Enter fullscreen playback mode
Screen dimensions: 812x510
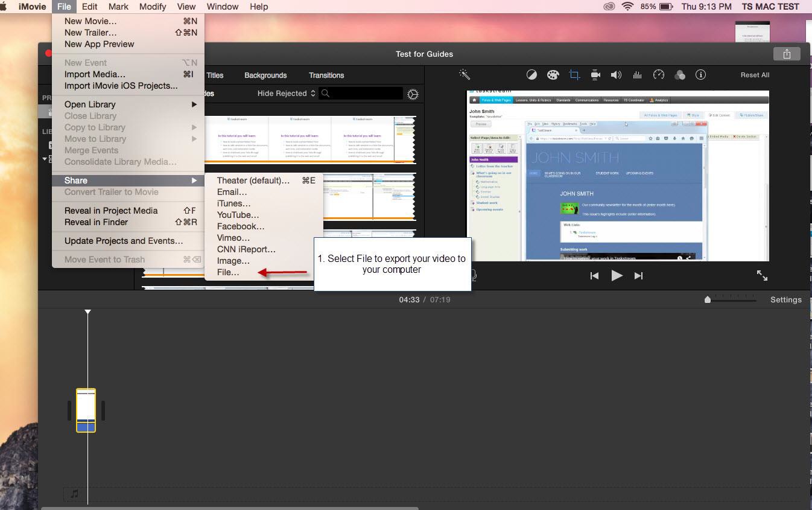coord(762,275)
